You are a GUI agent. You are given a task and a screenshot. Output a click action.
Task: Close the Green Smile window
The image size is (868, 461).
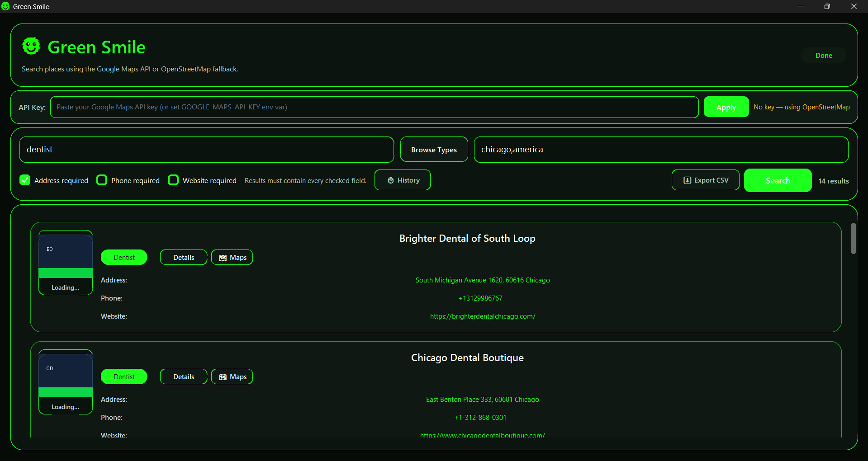[854, 6]
